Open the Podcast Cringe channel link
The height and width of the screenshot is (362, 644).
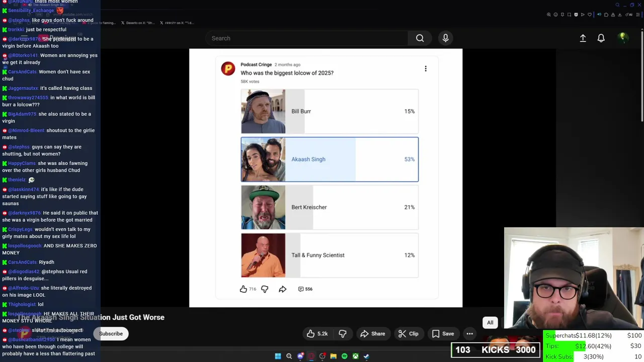click(256, 64)
